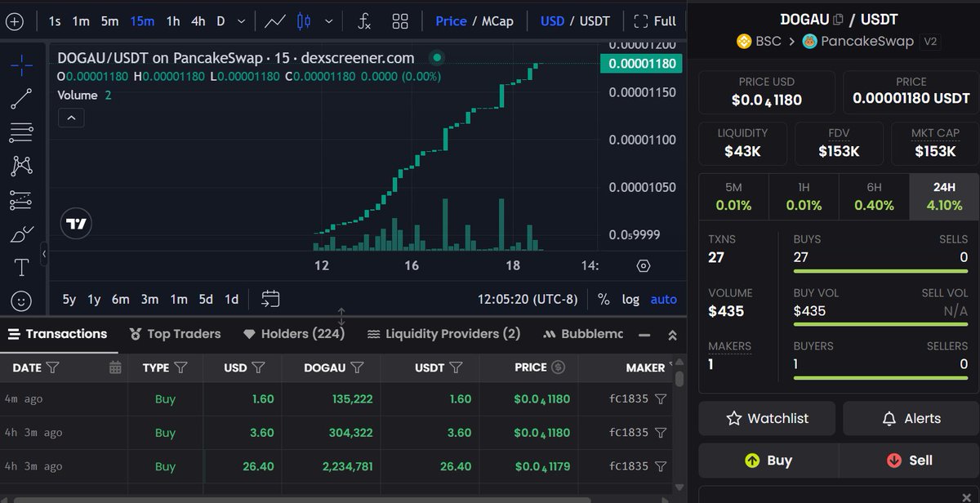Collapse the indicator legend chevron
This screenshot has width=980, height=503.
71,118
